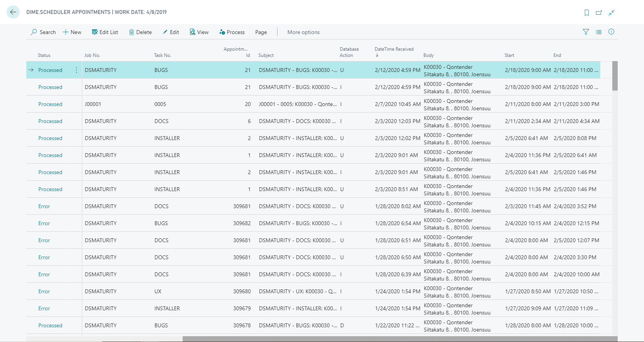The height and width of the screenshot is (342, 644).
Task: Select Appointment Id 20
Action: [x=248, y=104]
